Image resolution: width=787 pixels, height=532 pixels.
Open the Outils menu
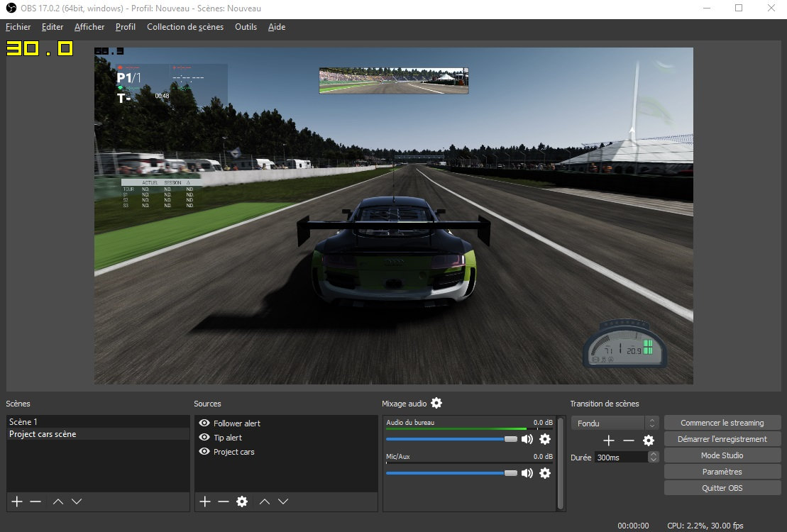pyautogui.click(x=246, y=27)
